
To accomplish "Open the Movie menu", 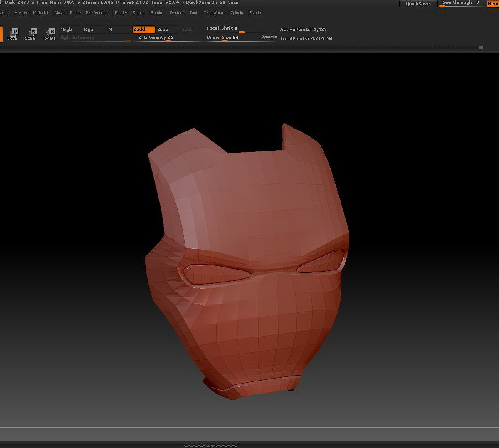I will pos(60,13).
